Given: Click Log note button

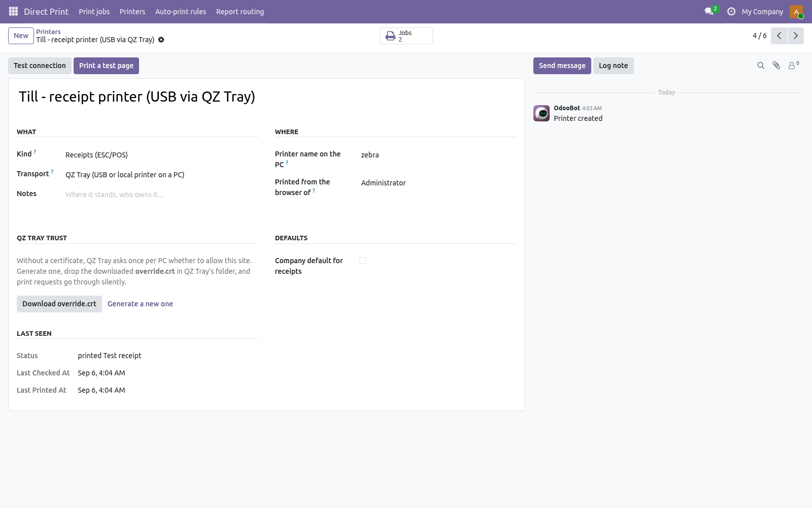Looking at the screenshot, I should tap(613, 66).
